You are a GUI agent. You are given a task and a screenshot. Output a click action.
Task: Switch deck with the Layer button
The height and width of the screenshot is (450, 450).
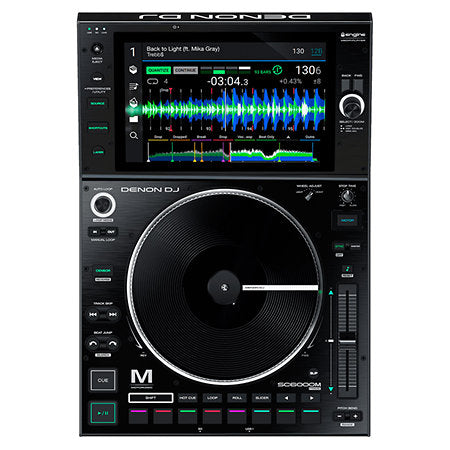[x=98, y=152]
